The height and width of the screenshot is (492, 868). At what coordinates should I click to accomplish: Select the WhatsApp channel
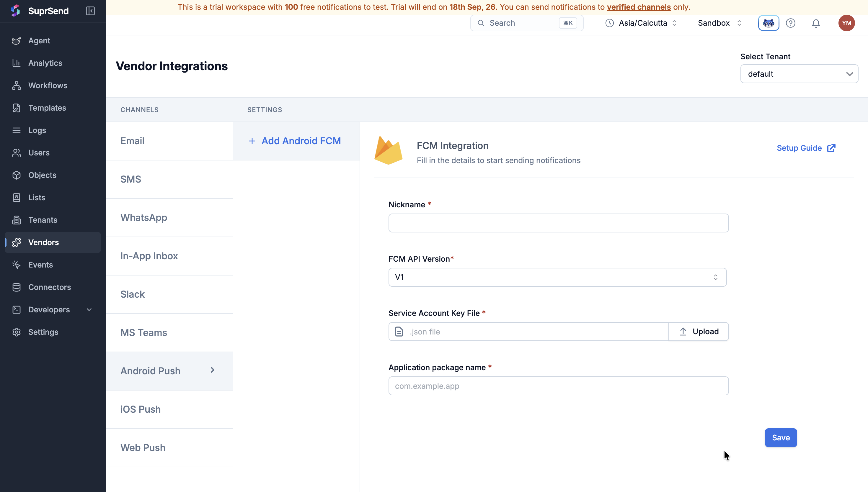click(169, 218)
